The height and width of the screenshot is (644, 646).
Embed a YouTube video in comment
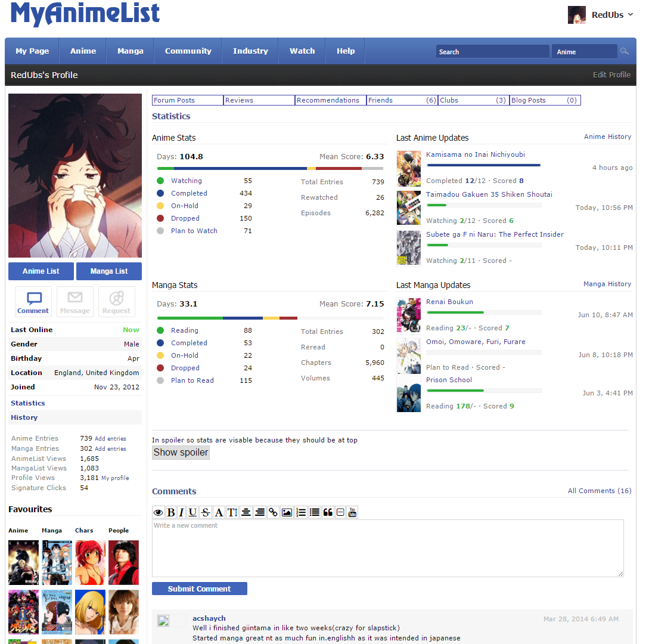click(x=352, y=512)
